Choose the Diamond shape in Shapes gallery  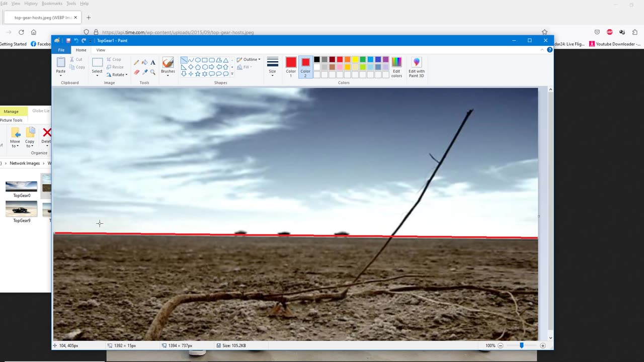[191, 67]
